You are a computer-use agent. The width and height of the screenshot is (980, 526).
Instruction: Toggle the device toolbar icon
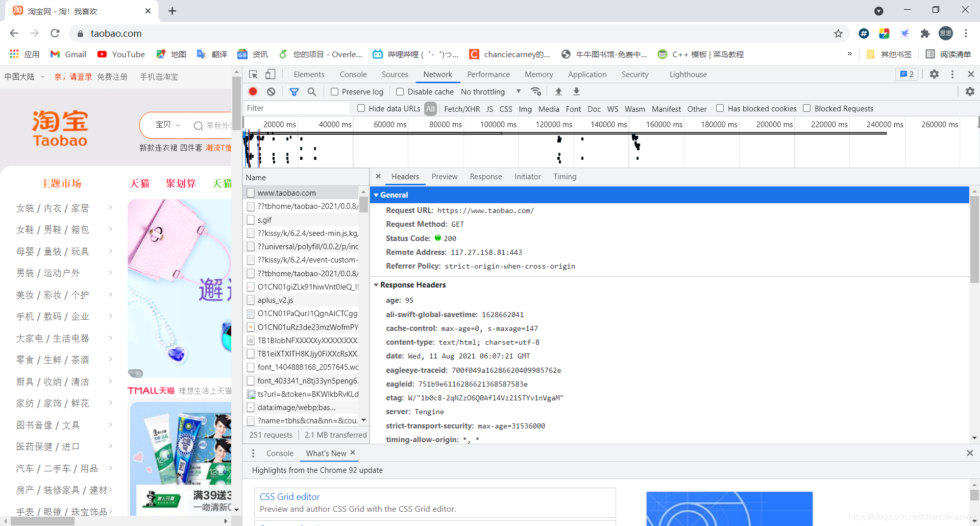(271, 75)
